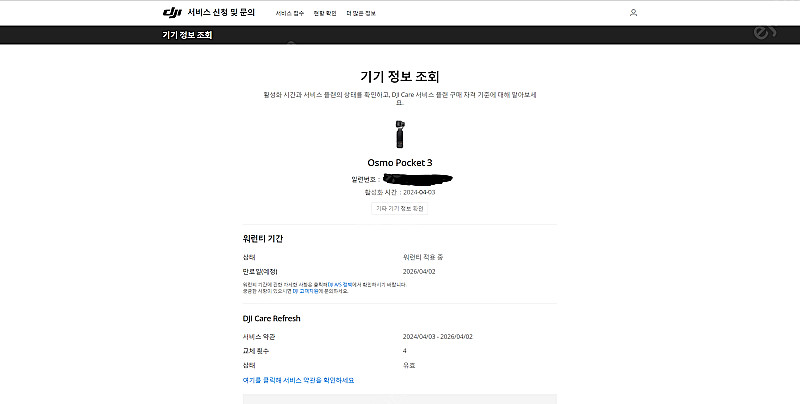Screen dimensions: 800x404
Task: Click the Osmo Pocket 3 product image
Action: [400, 134]
